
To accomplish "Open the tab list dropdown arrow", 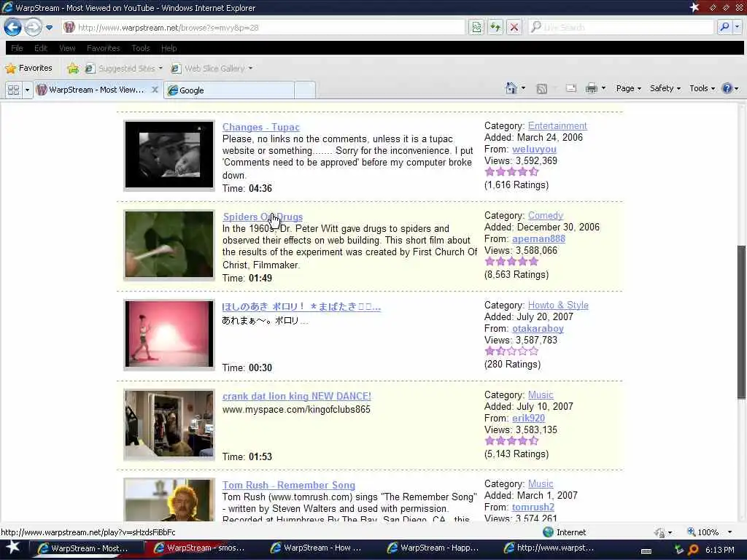I will 27,90.
